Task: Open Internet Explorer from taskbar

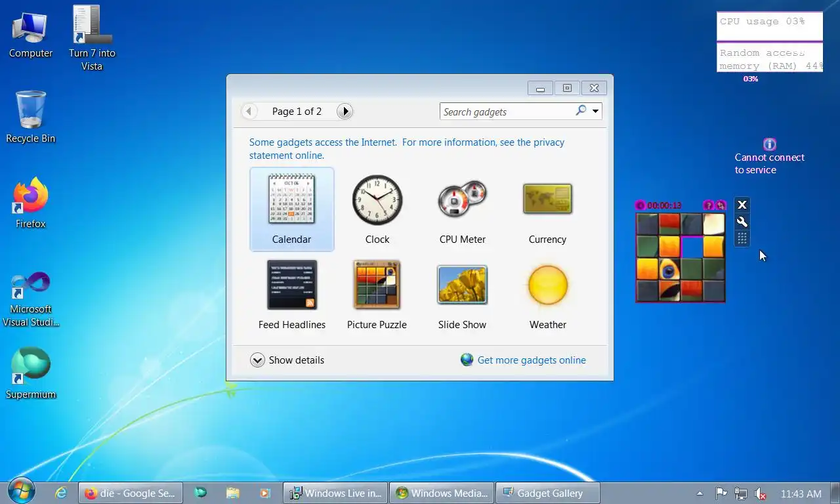Action: pos(60,493)
